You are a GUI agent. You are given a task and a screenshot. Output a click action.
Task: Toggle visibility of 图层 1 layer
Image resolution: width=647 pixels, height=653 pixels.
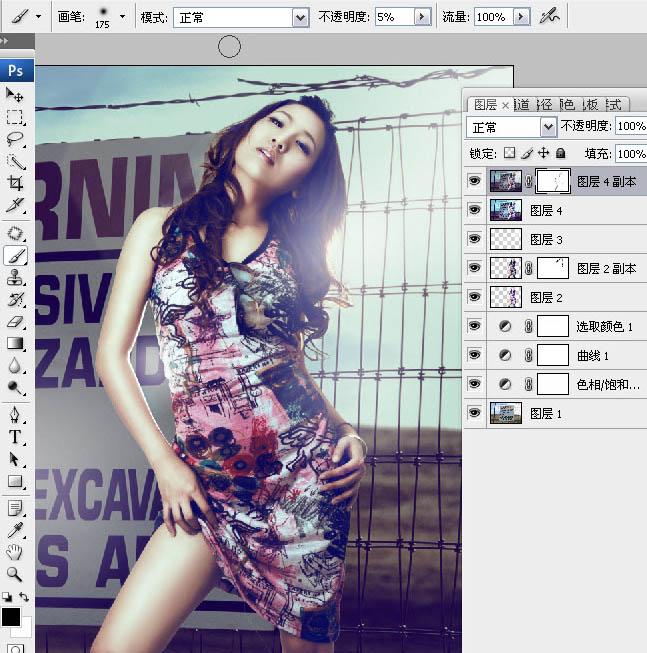point(474,413)
